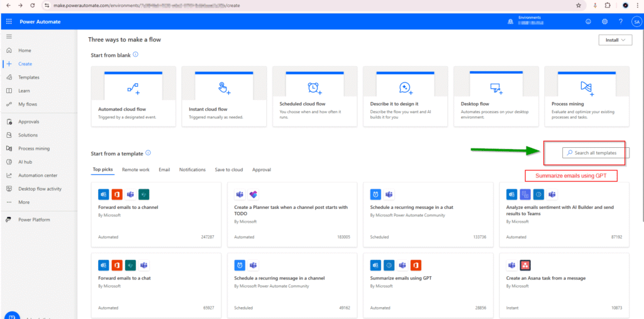Open Create an Asana task from a message
The image size is (644, 319).
564,285
